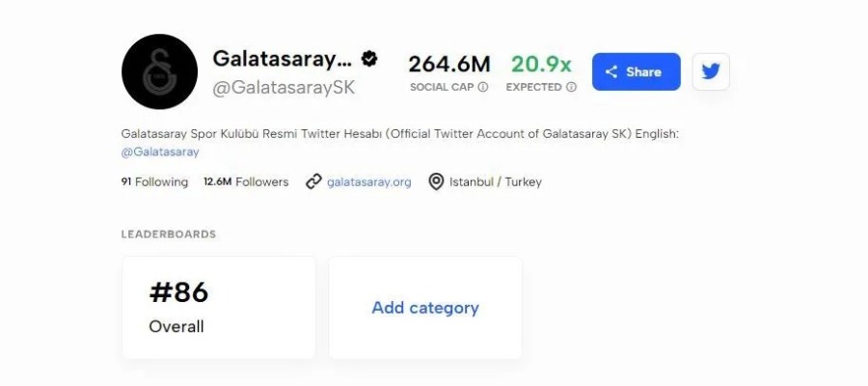Open the #86 Overall leaderboard card
Image resolution: width=868 pixels, height=386 pixels.
tap(219, 308)
